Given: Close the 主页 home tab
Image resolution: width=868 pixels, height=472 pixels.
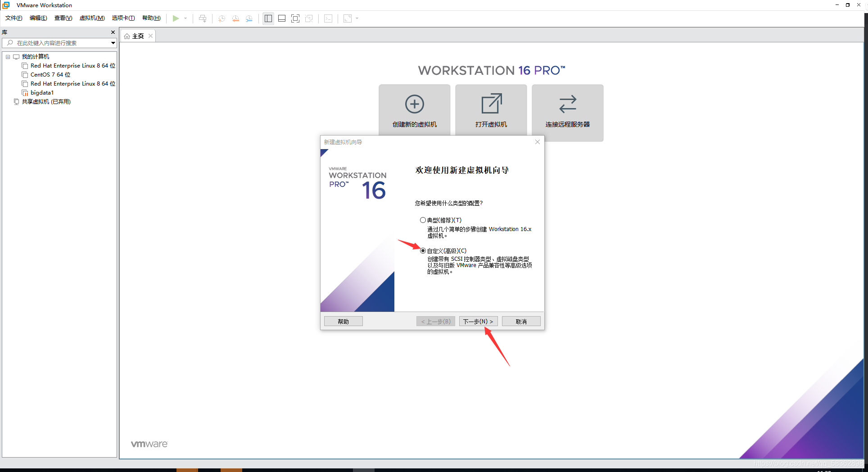Looking at the screenshot, I should 151,36.
